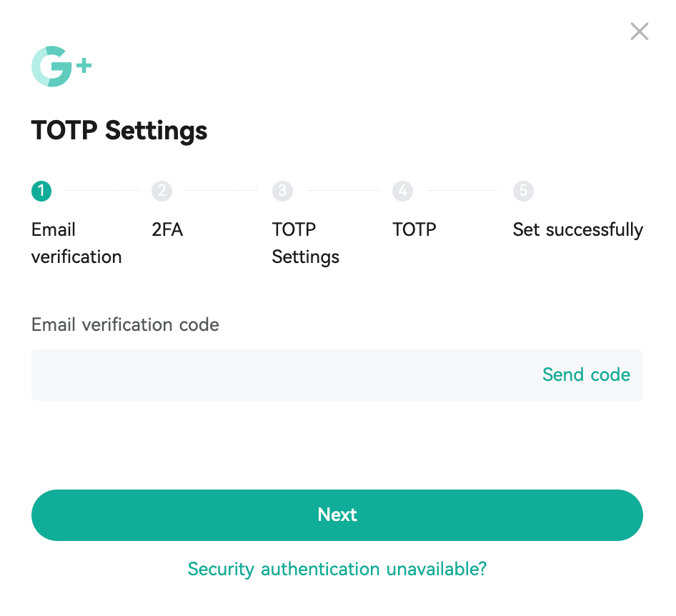
Task: Click dashed connector between steps 4 and 5
Action: tap(463, 191)
